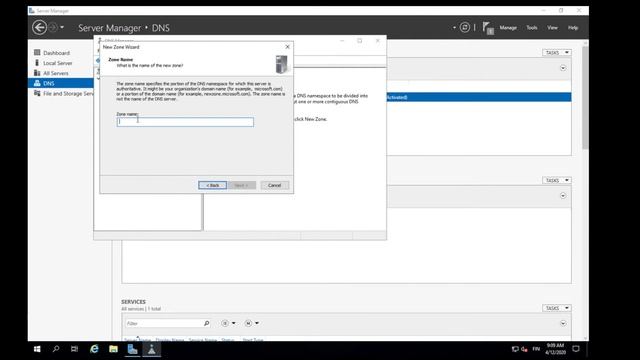Click the Local Server icon in the sidebar
The width and height of the screenshot is (640, 360).
(x=37, y=62)
